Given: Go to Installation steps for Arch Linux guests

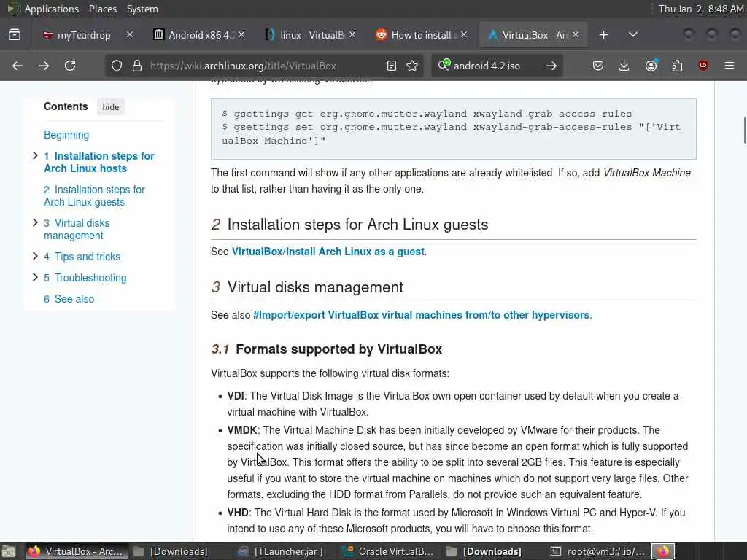Looking at the screenshot, I should point(94,195).
